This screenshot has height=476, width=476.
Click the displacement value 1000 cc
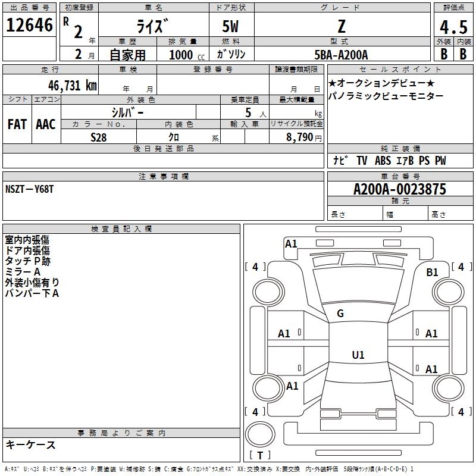coord(187,55)
